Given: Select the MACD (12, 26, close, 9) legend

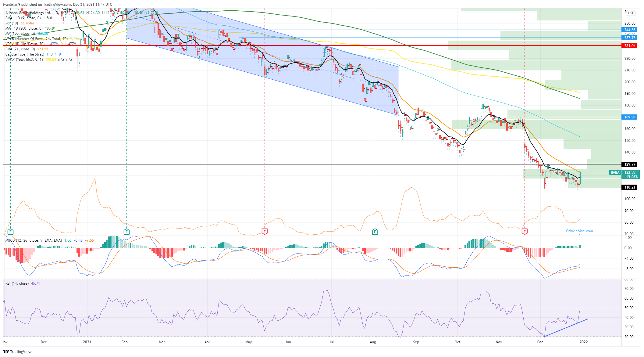Looking at the screenshot, I should 34,240.
